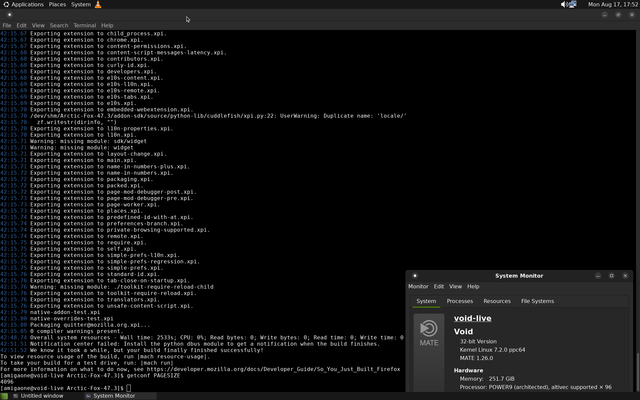Switch to the File Systems tab
640x400 pixels.
coord(537,301)
